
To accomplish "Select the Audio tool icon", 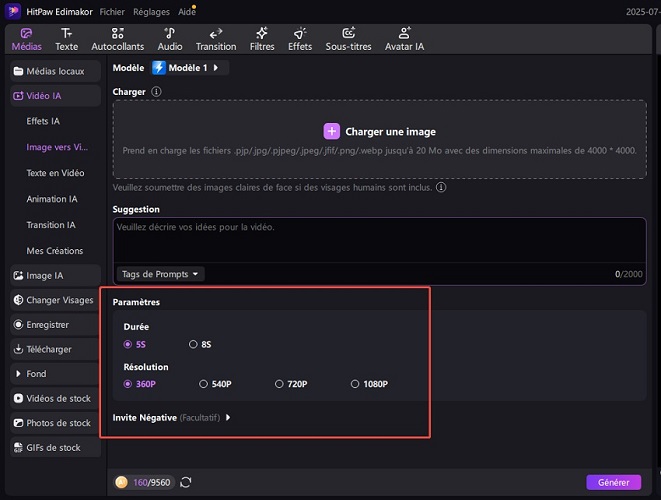I will 170,39.
